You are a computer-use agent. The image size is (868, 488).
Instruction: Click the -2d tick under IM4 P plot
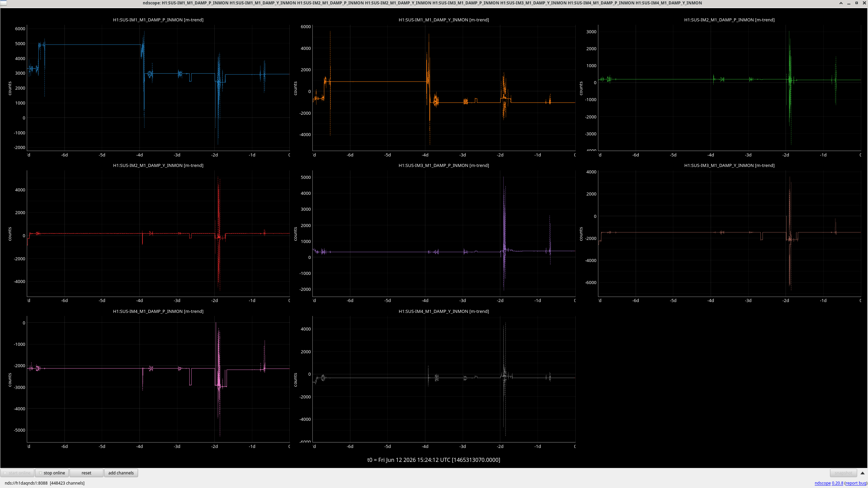214,447
